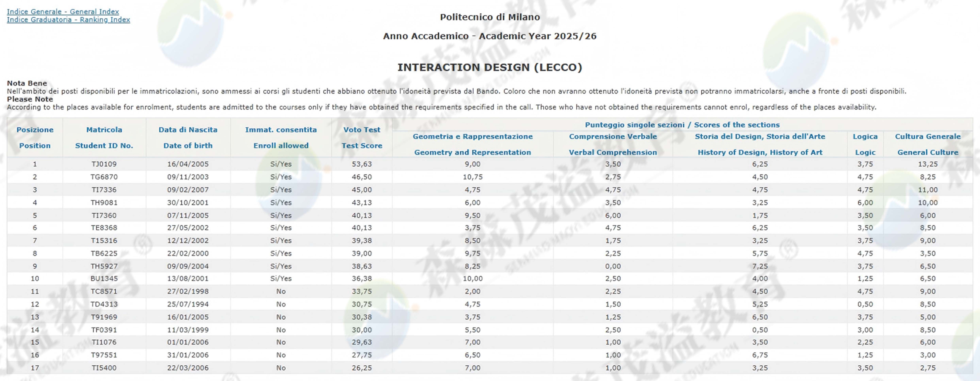Click the Geometria e Rappresentazione header
The image size is (980, 381).
(472, 145)
